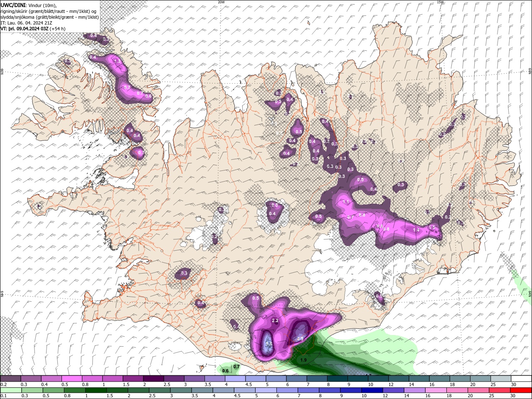Screen dimensions: 532x399
Task: Click the dark purple 2 snow legend swatch
Action: click(x=153, y=379)
